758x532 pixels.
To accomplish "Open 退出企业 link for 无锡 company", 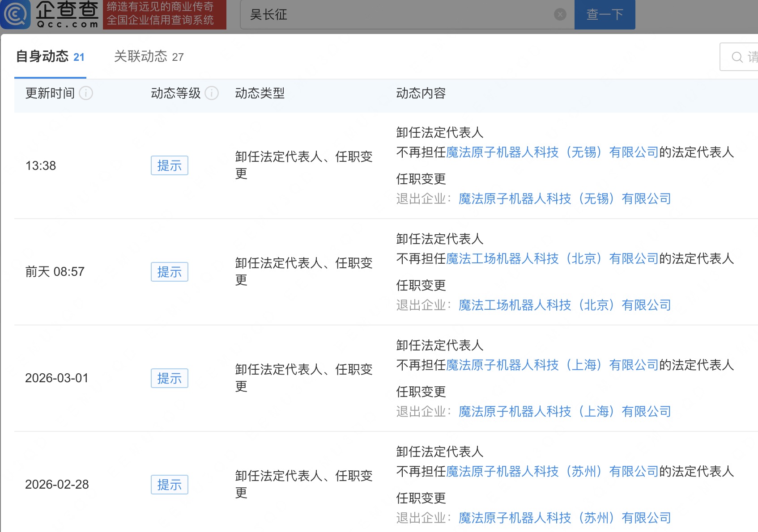I will (x=565, y=199).
